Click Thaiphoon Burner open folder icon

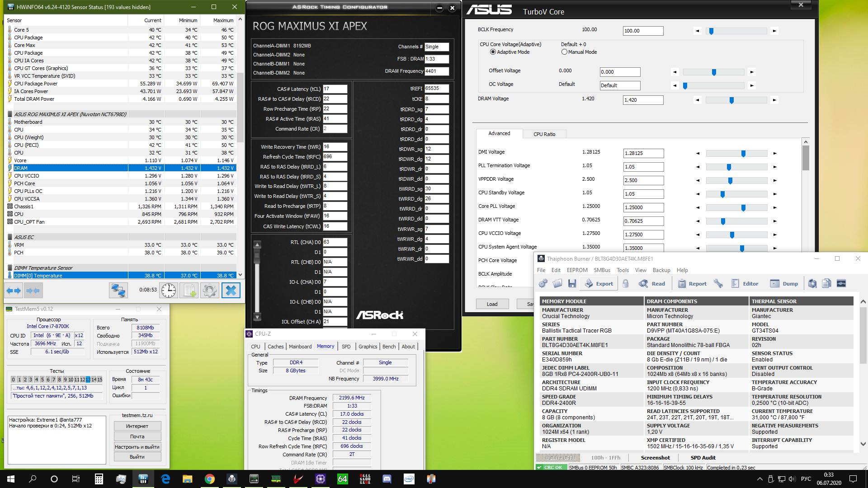[x=557, y=283]
